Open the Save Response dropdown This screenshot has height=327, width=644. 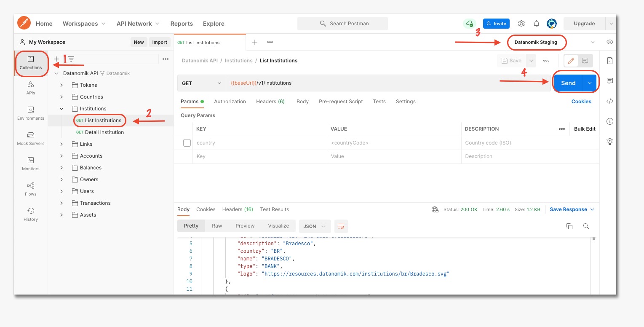click(x=572, y=209)
